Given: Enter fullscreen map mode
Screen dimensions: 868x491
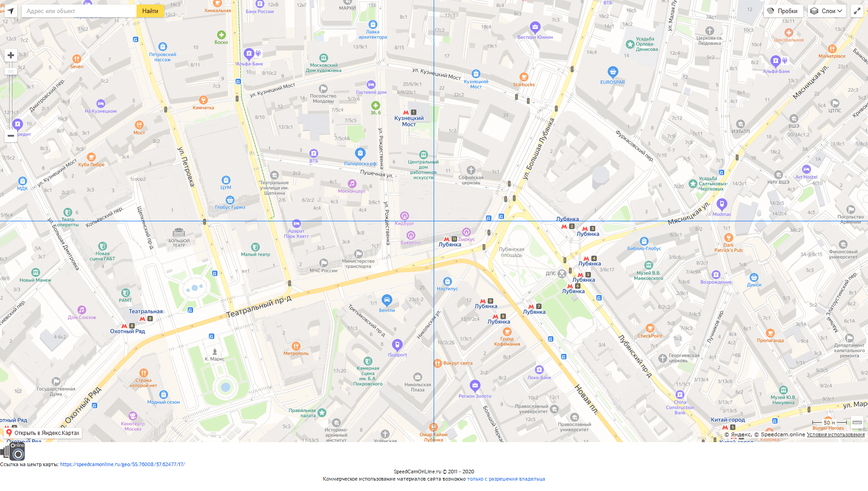Looking at the screenshot, I should click(x=857, y=11).
